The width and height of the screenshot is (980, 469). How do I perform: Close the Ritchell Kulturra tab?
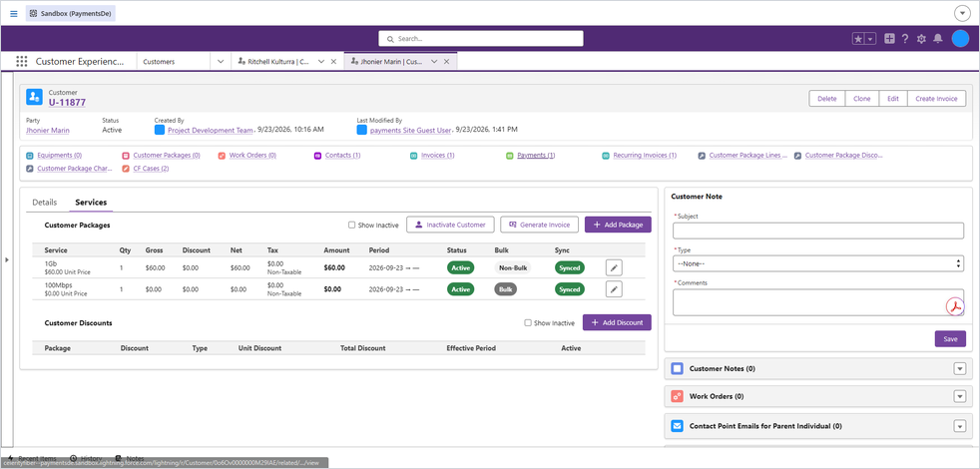click(x=333, y=61)
